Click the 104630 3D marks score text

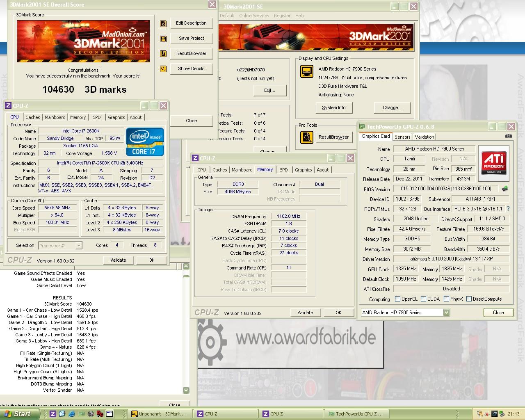tap(84, 89)
